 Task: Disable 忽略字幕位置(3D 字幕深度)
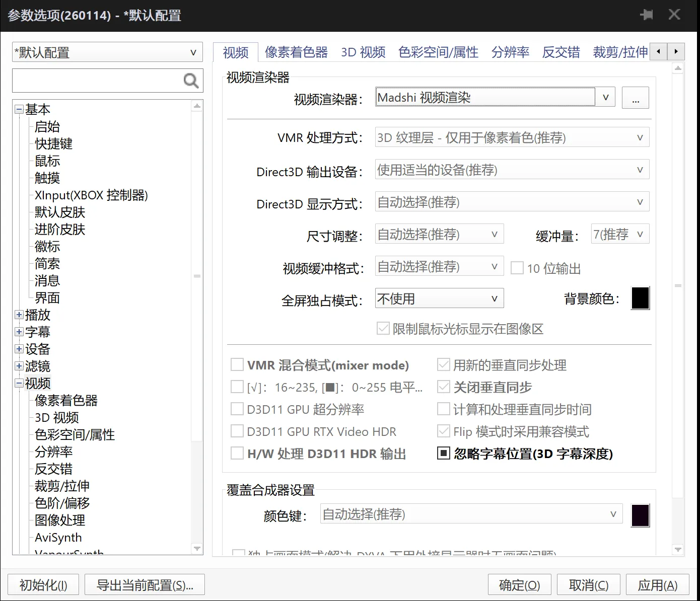point(443,453)
